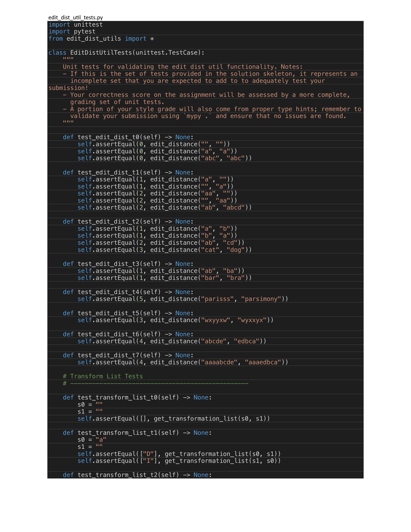Click the edit_dist_util_tests.py filename heading
The image size is (411, 532).
pyautogui.click(x=75, y=18)
